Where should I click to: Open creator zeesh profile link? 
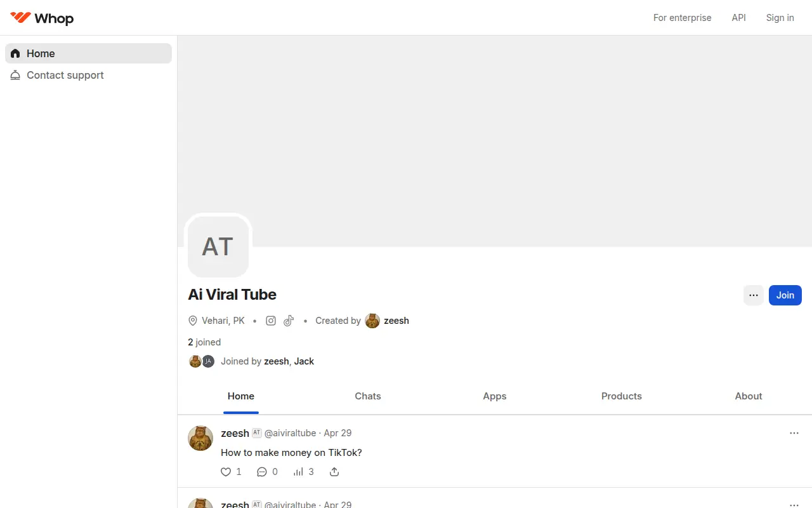[x=396, y=321]
